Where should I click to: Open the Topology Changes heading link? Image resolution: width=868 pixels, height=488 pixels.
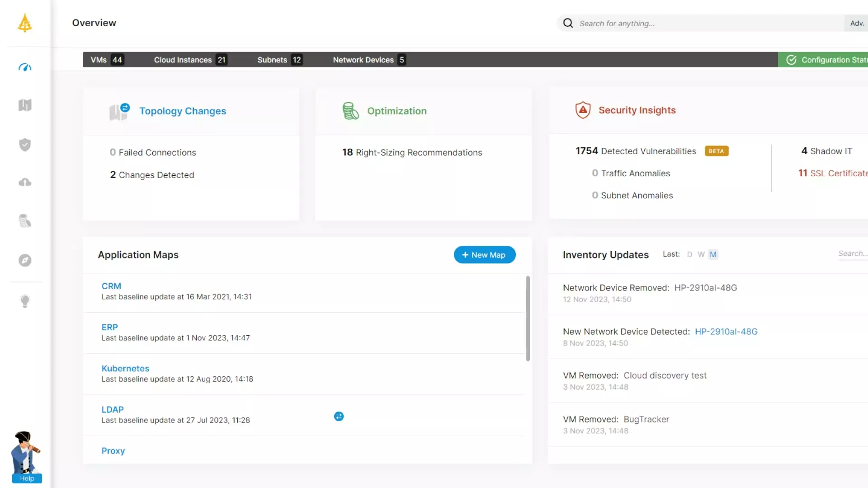pos(183,111)
